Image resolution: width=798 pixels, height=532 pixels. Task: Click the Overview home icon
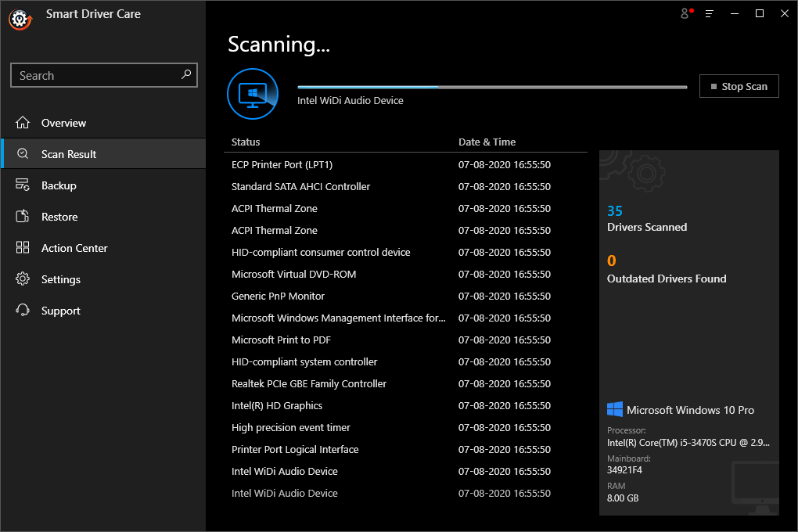(x=23, y=123)
